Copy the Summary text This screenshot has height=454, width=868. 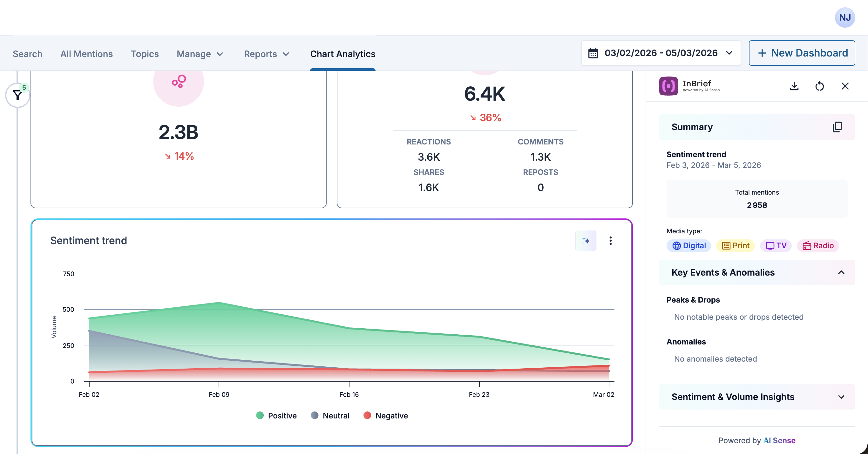(x=837, y=127)
